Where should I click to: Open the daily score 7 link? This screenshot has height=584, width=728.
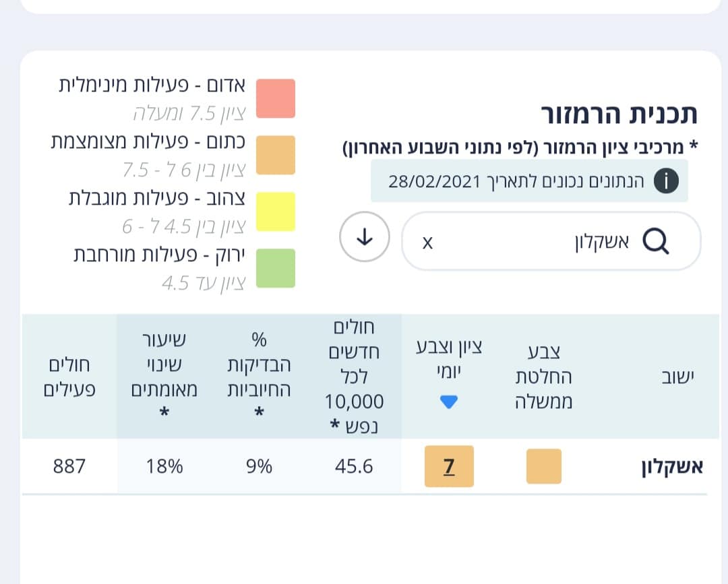(x=449, y=466)
